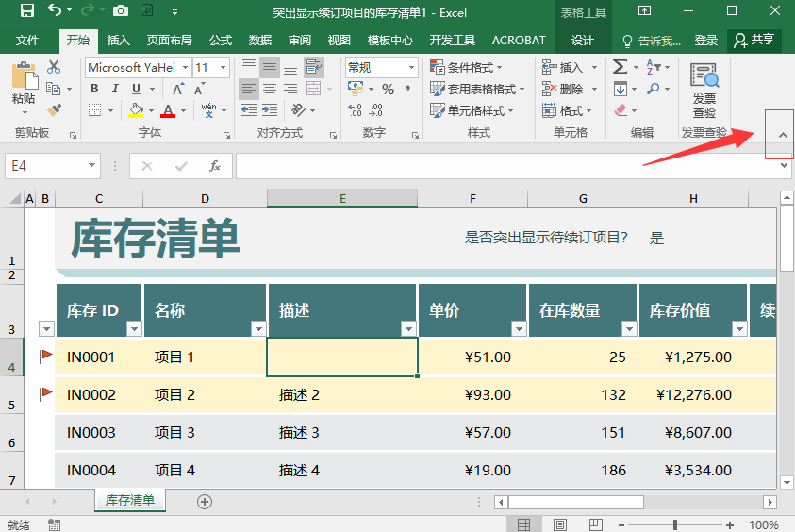Switch to the 公式 ribbon tab
This screenshot has height=532, width=795.
pos(221,41)
